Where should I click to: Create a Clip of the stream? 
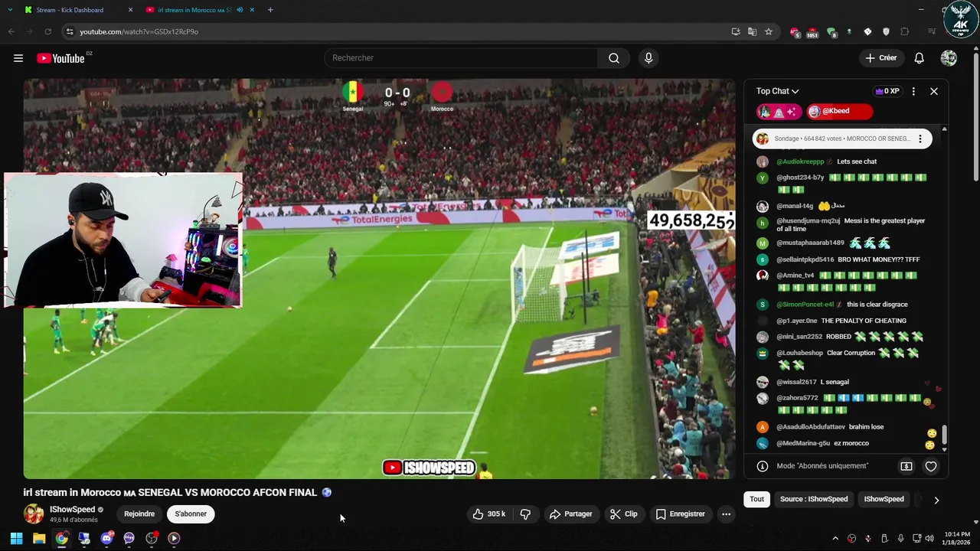[624, 514]
